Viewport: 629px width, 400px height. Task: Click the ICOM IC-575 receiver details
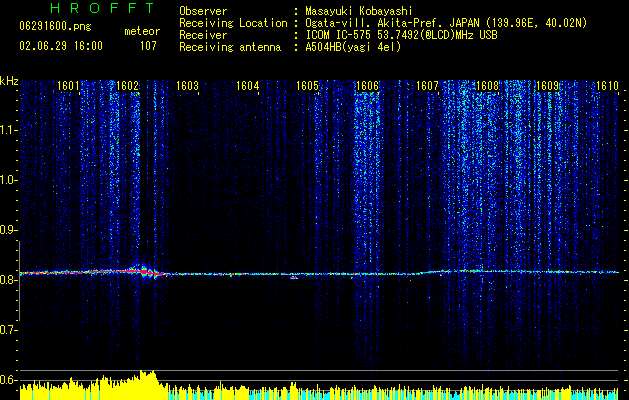tap(401, 35)
